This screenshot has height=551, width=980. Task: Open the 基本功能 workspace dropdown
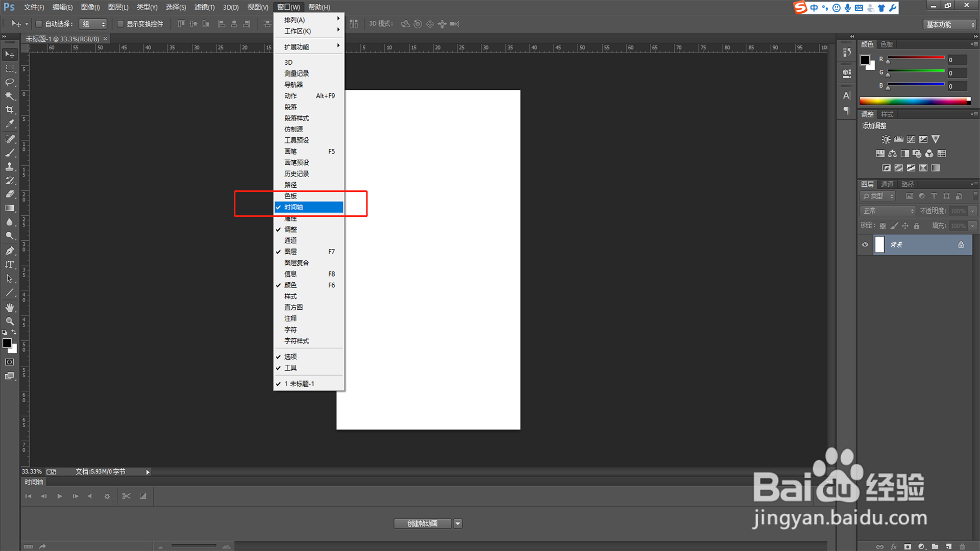[950, 24]
